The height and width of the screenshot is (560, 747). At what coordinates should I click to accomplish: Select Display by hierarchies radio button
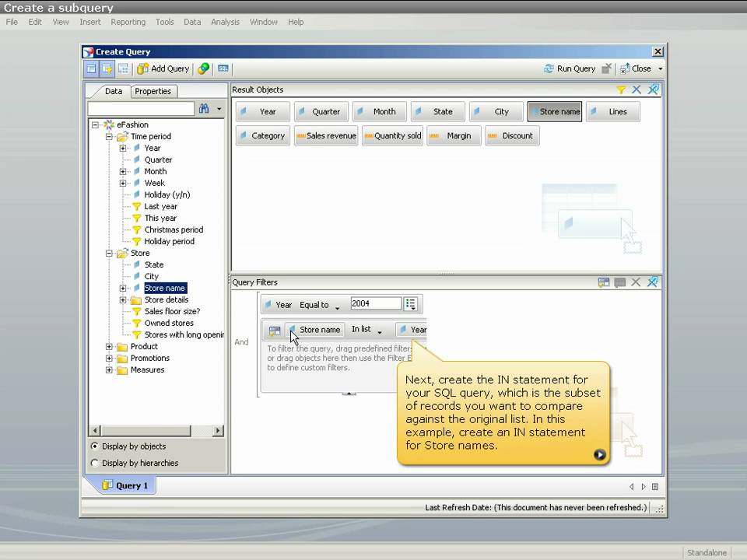click(x=94, y=463)
